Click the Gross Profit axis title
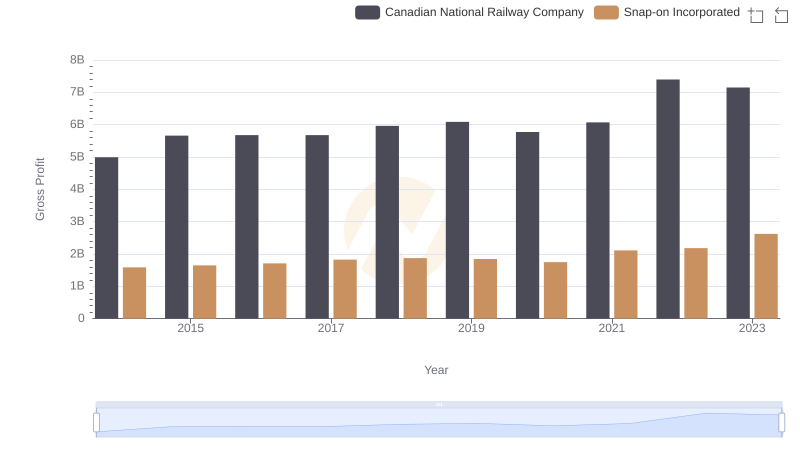 click(40, 189)
